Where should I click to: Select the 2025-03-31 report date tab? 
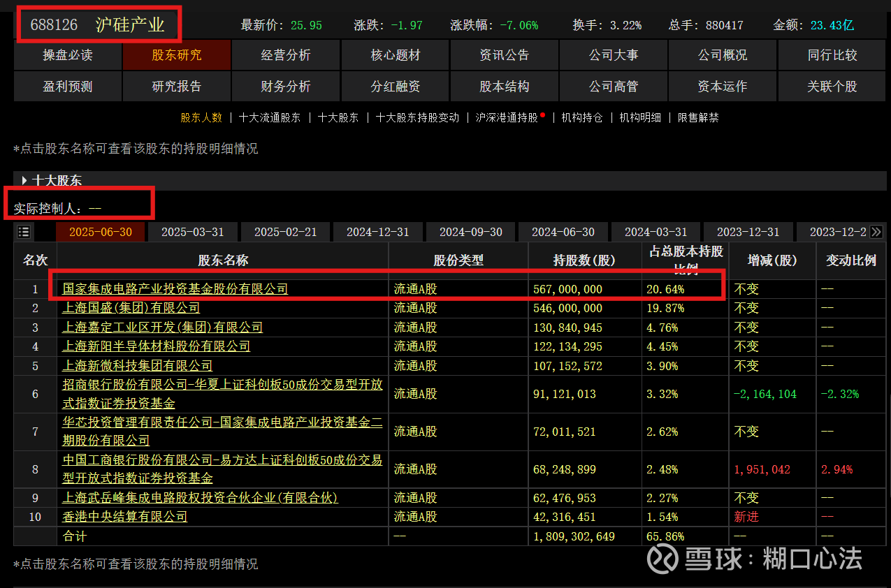tap(193, 232)
